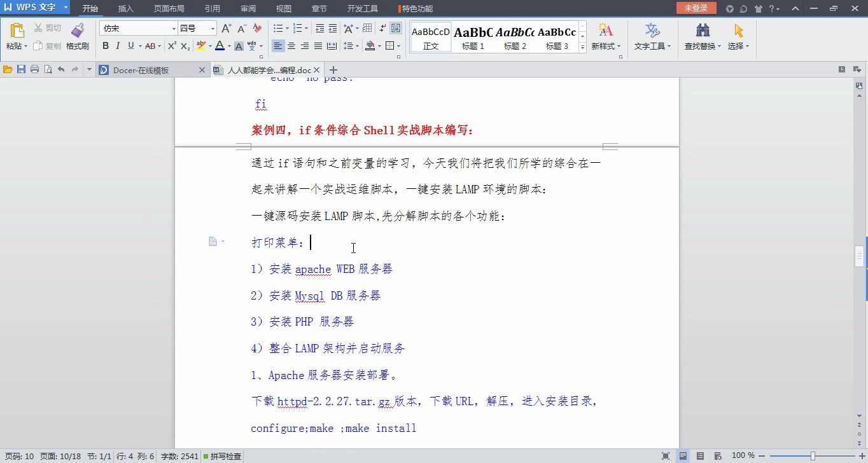Print document with printer icon

(x=34, y=69)
